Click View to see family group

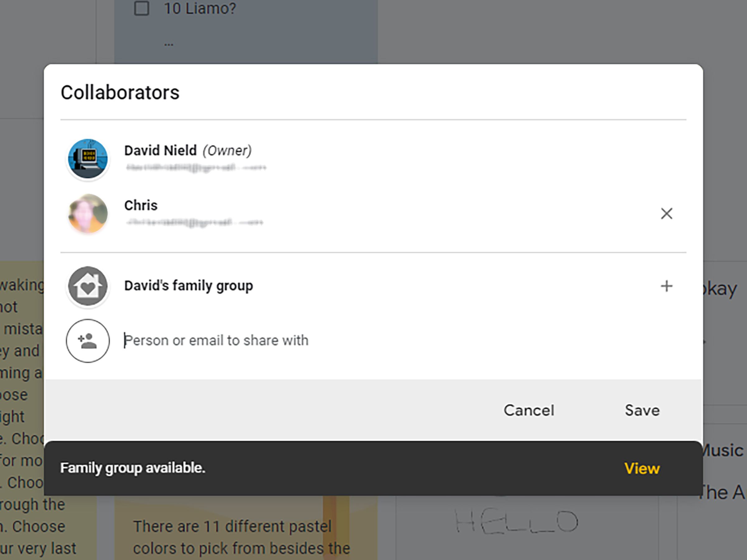pyautogui.click(x=642, y=468)
